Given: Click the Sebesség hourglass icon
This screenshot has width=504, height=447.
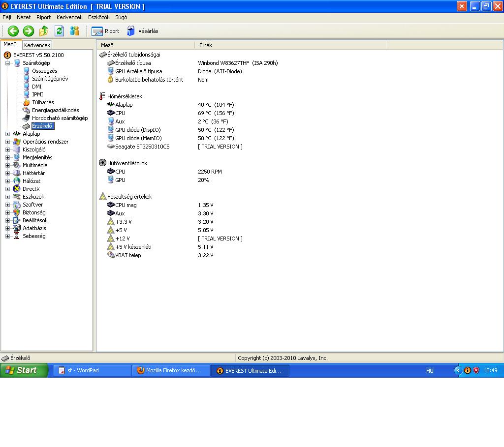Looking at the screenshot, I should point(16,236).
